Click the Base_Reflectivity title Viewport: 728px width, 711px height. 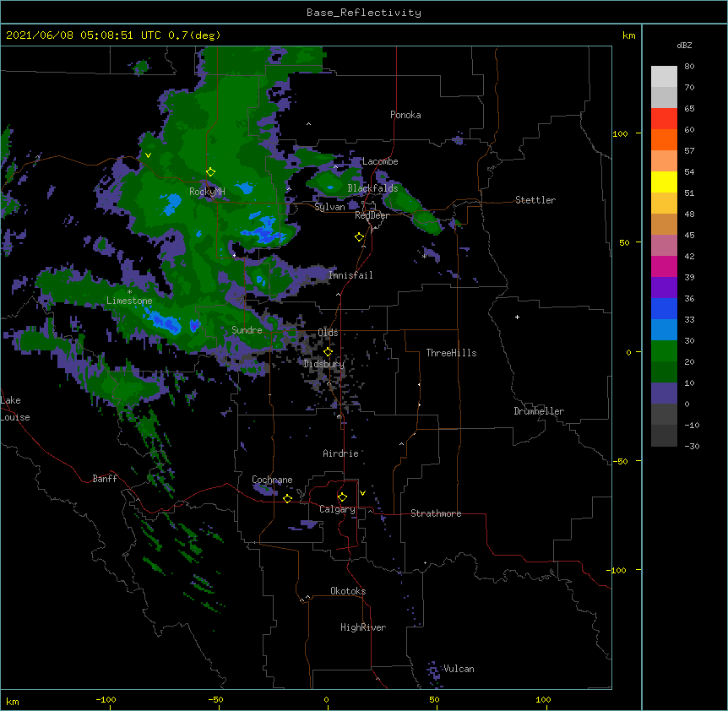click(x=364, y=13)
